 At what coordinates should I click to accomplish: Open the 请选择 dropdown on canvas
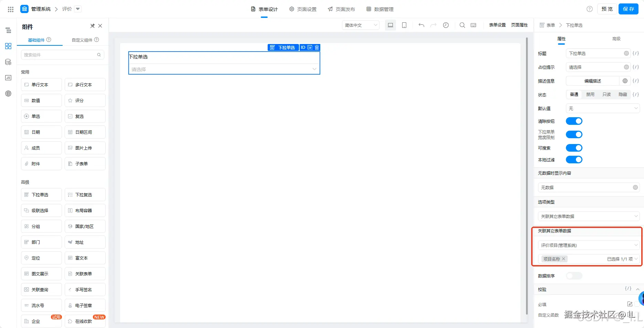coord(224,69)
